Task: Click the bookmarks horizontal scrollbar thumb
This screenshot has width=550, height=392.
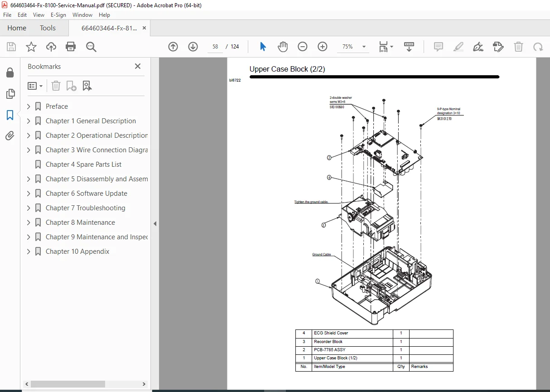Action: point(68,384)
